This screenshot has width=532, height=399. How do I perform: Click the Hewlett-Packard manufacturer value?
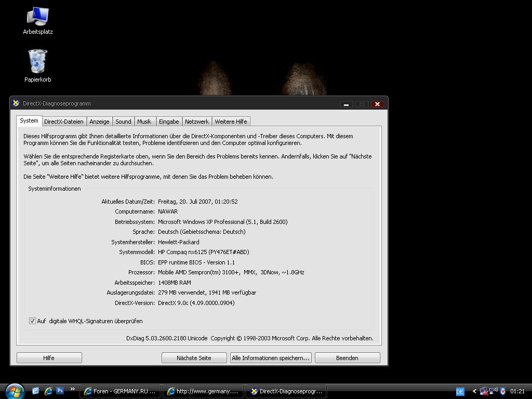179,242
